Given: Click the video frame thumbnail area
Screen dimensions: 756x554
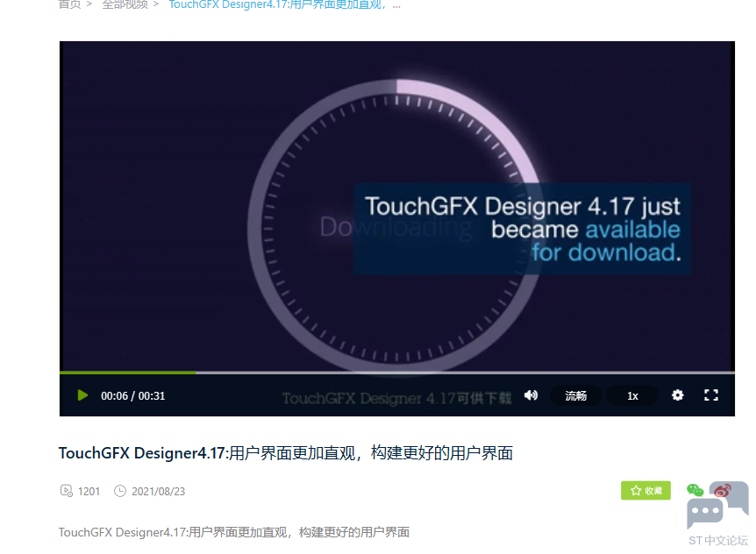Looking at the screenshot, I should click(x=396, y=206).
